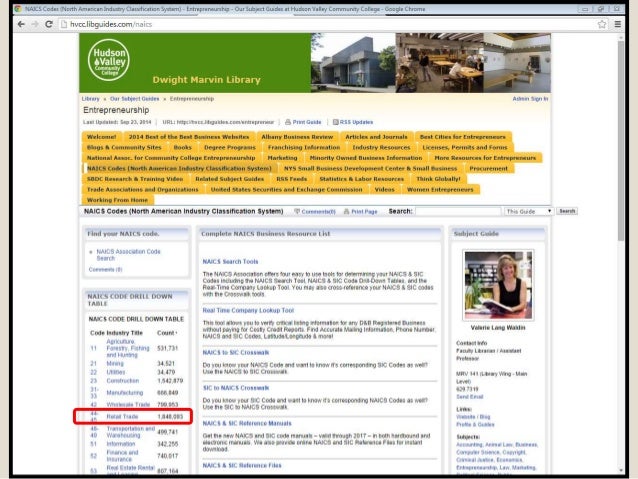638x479 pixels.
Task: Open Real Time Company Lookup Tool link
Action: click(248, 311)
